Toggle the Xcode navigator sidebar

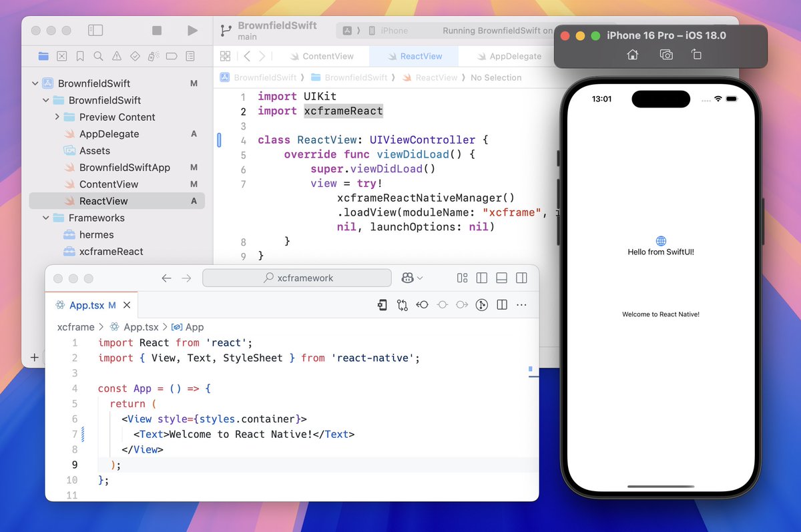click(x=95, y=31)
